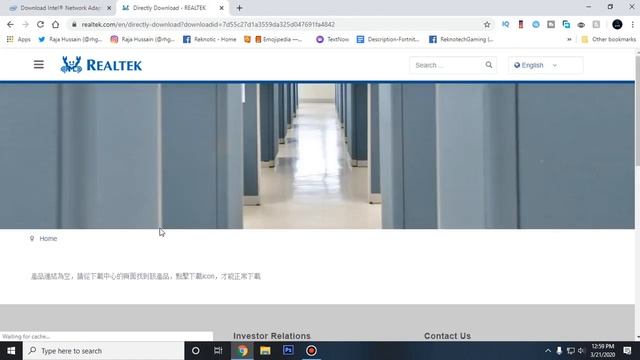Open a new browser tab

click(x=240, y=8)
